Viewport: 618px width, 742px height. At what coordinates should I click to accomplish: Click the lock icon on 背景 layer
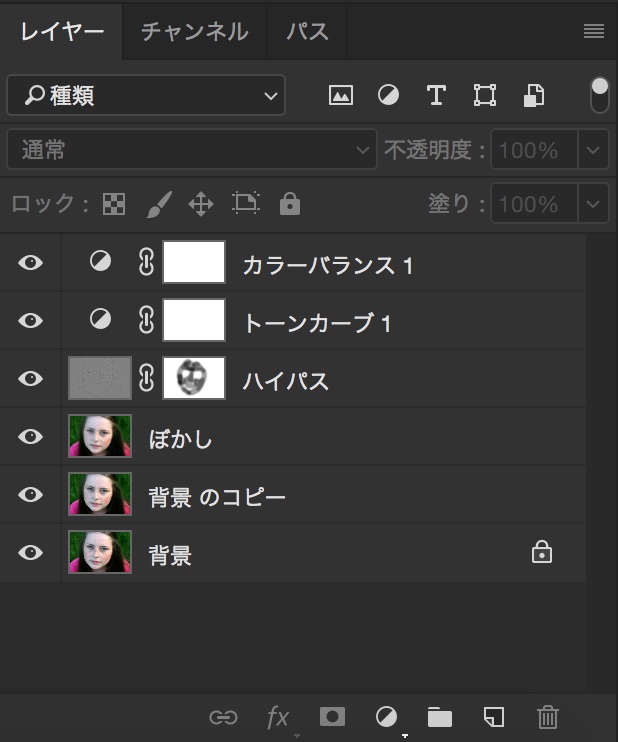pos(542,552)
